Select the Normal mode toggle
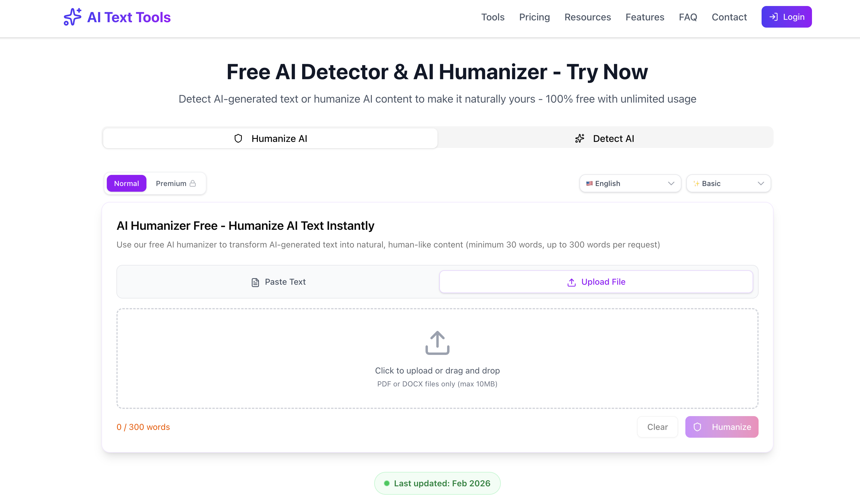The width and height of the screenshot is (860, 504). tap(126, 183)
